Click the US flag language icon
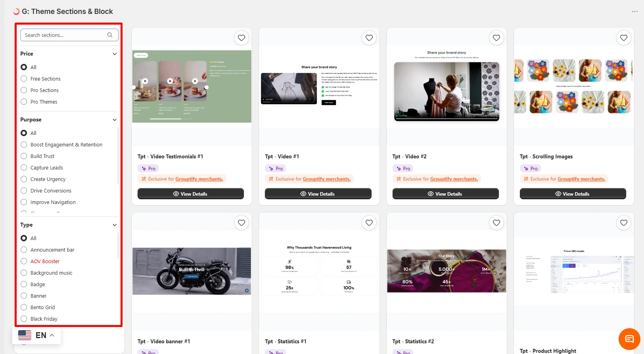Viewport: 644px width, 354px height. tap(25, 335)
